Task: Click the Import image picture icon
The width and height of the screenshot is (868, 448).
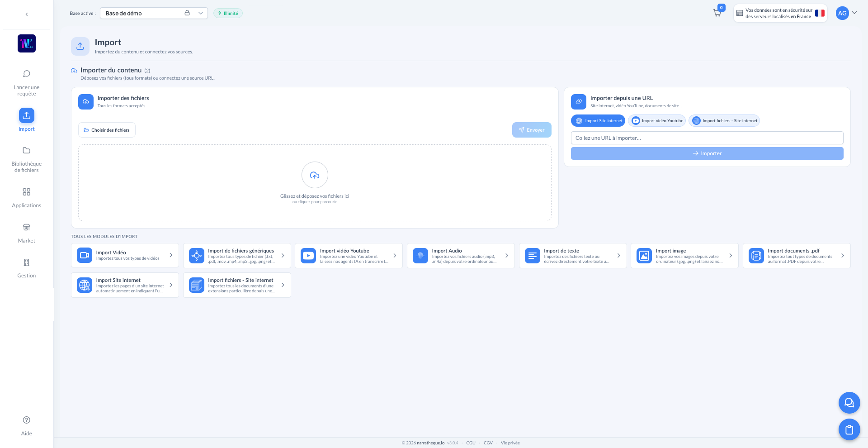Action: (x=644, y=256)
